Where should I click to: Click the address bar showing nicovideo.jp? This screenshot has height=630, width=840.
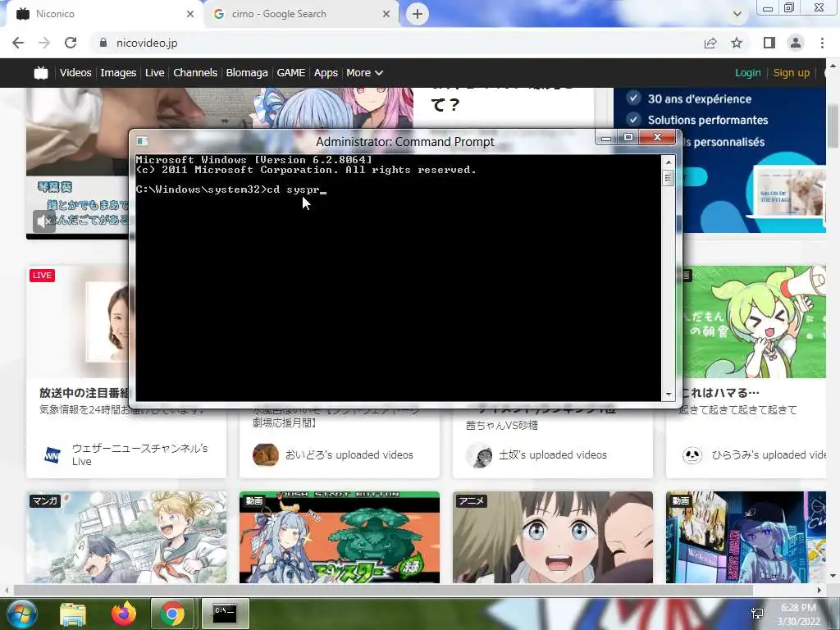pos(396,43)
